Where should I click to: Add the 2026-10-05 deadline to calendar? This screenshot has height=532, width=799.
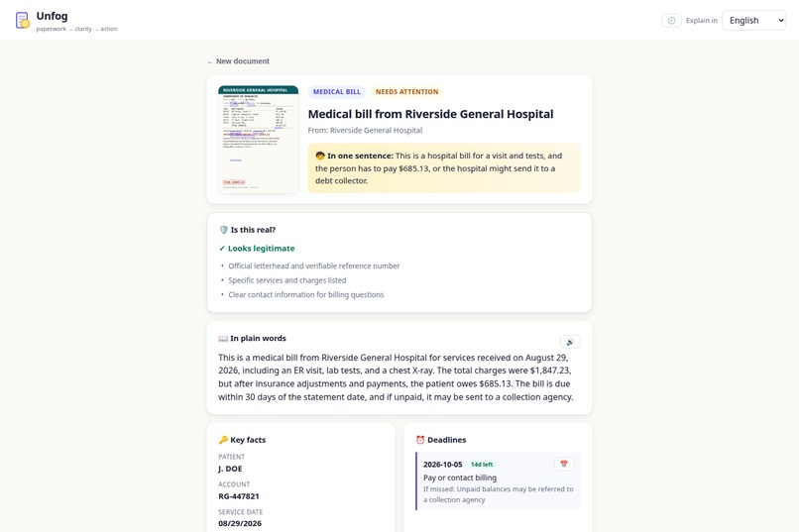point(564,464)
